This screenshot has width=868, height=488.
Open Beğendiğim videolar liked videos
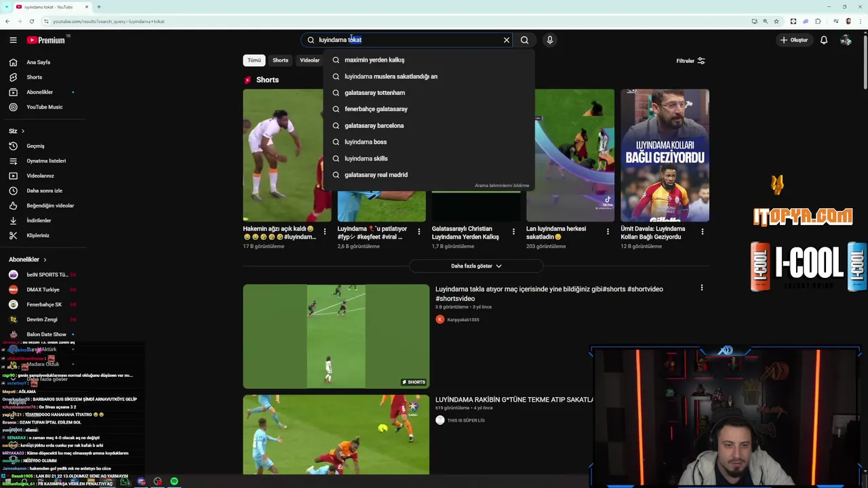[x=50, y=205]
